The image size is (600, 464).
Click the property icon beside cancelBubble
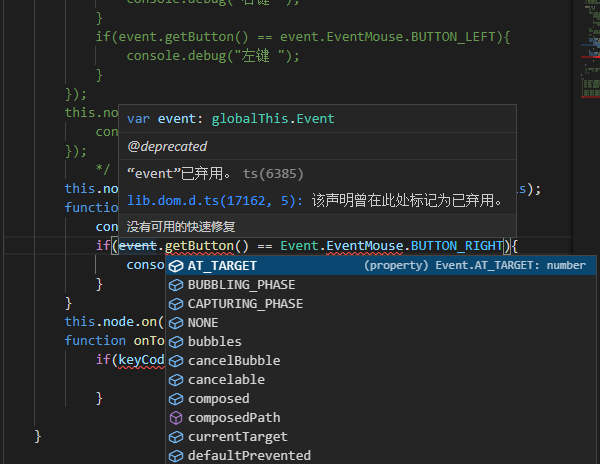coord(176,361)
